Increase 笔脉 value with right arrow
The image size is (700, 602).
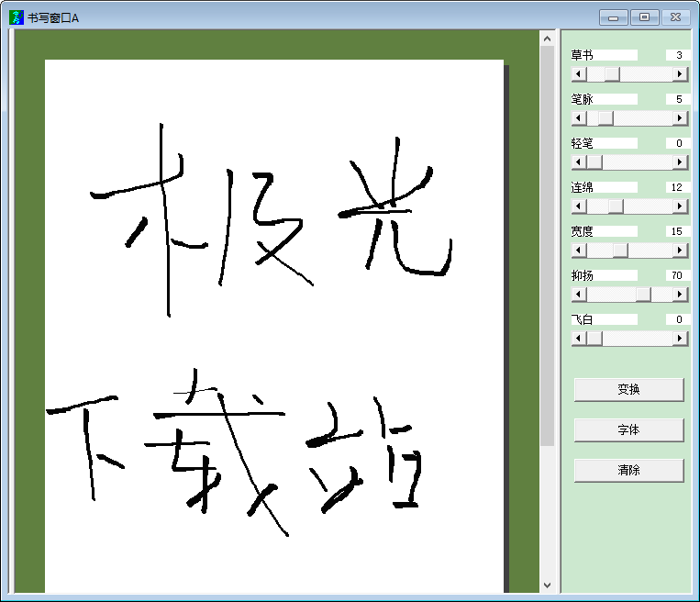(x=680, y=118)
